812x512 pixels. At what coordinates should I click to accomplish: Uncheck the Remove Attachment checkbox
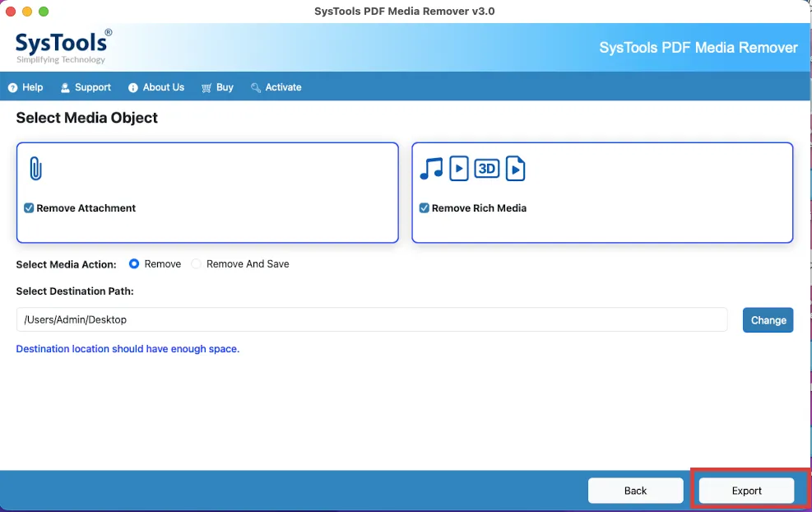[x=29, y=207]
